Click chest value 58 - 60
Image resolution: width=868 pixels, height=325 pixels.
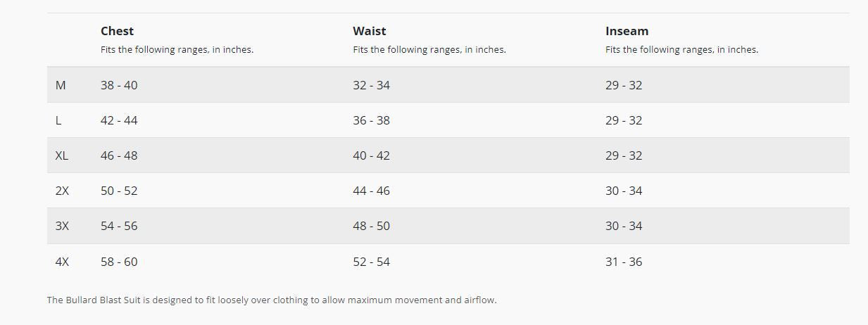click(x=119, y=262)
